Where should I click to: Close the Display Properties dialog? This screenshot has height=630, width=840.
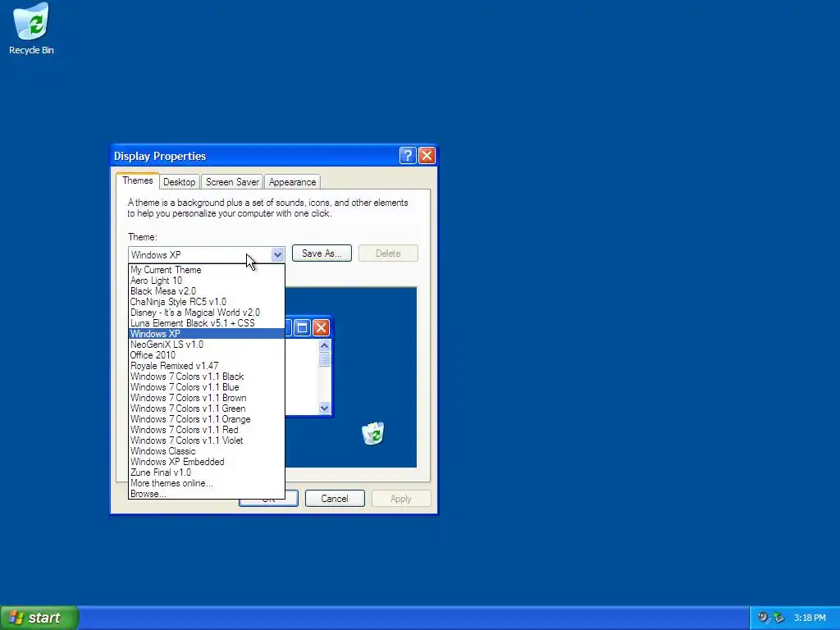click(x=427, y=156)
